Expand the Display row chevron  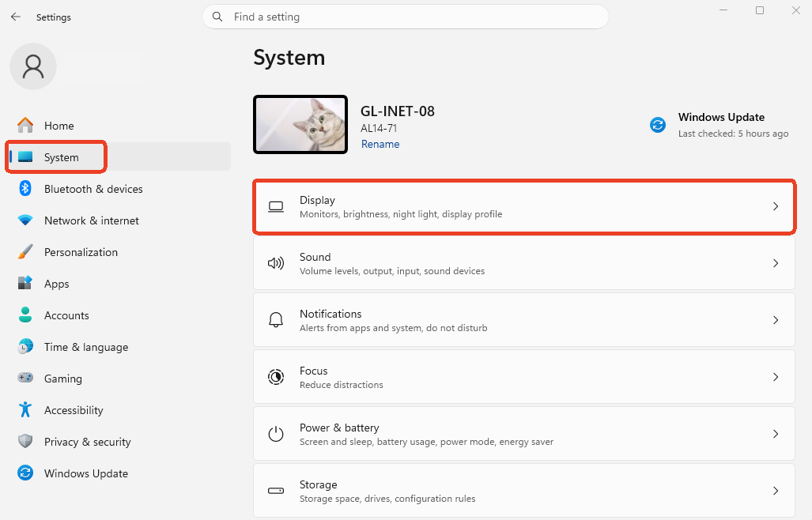click(775, 206)
